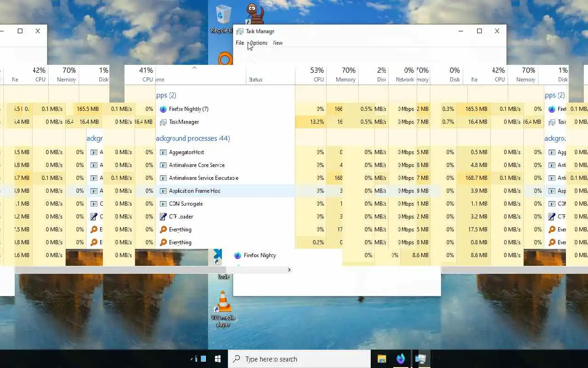
Task: Select the orange ring desktop icon
Action: point(225,59)
